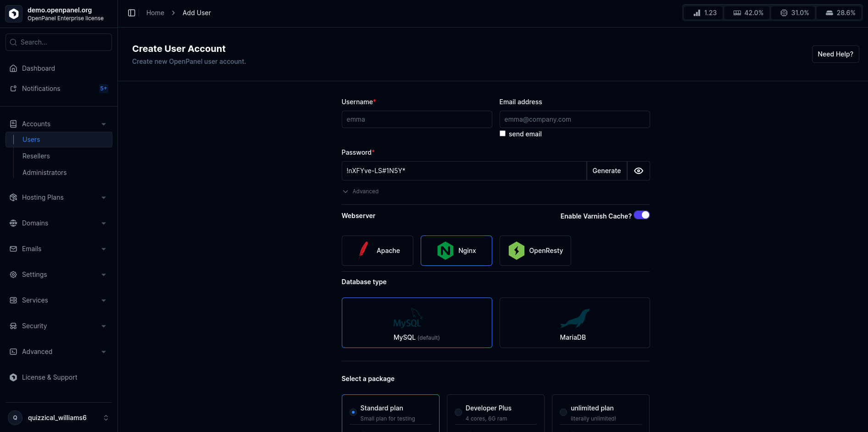868x432 pixels.
Task: Open License & Support icon
Action: [13, 377]
